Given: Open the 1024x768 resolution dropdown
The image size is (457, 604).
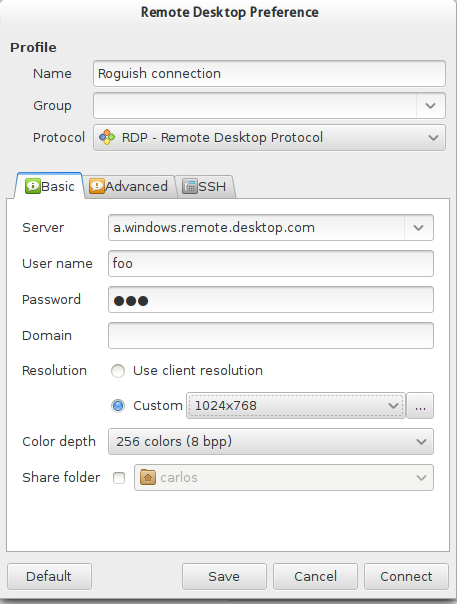Looking at the screenshot, I should (296, 406).
